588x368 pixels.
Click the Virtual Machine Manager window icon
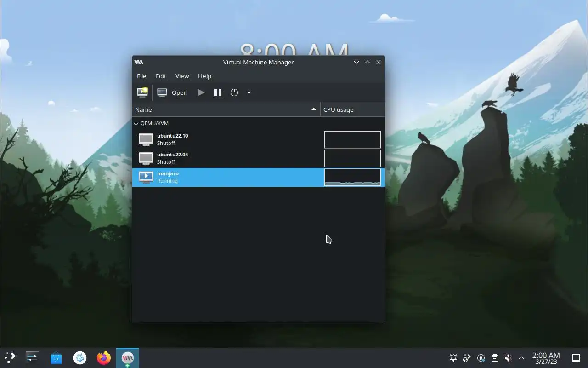tap(139, 62)
